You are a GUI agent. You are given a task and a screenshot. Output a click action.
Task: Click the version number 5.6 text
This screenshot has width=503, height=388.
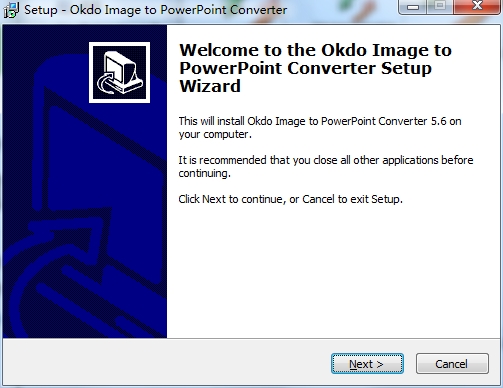438,121
